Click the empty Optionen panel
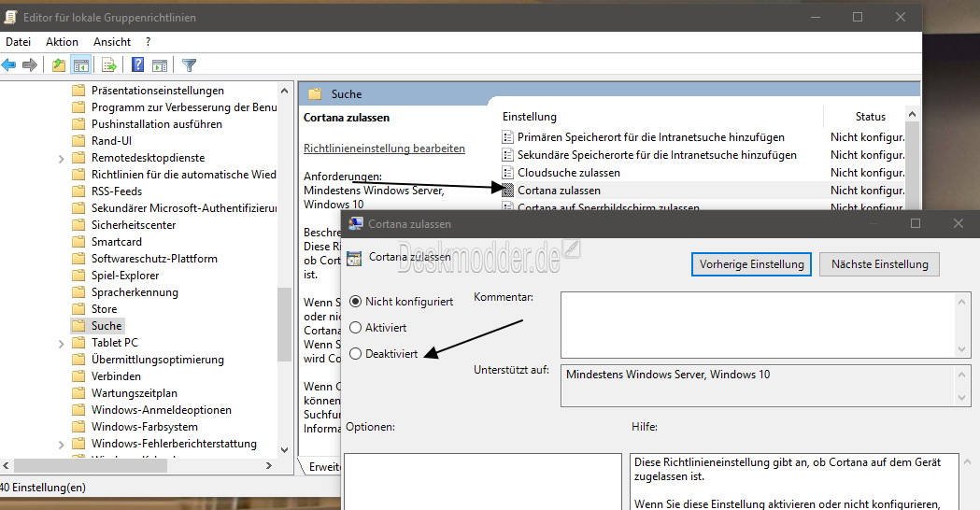This screenshot has width=980, height=510. pyautogui.click(x=482, y=481)
